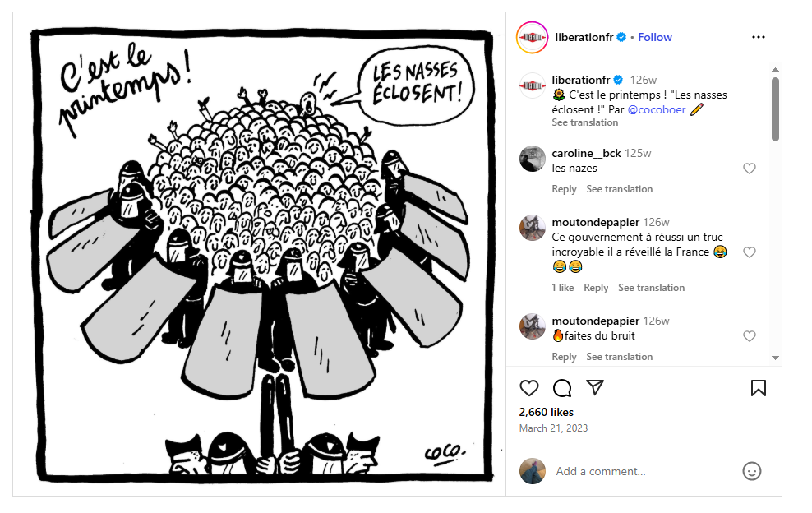View who liked via 2,660 likes
This screenshot has height=513, width=812.
click(547, 412)
